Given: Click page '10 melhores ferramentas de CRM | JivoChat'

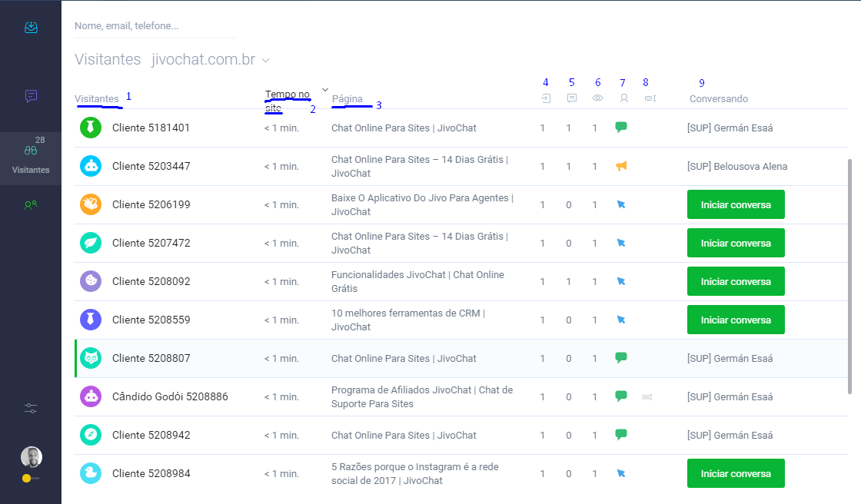Looking at the screenshot, I should (408, 320).
